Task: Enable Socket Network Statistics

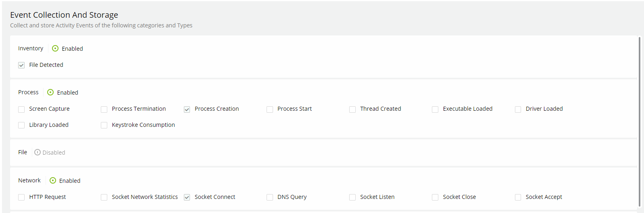Action: click(104, 197)
